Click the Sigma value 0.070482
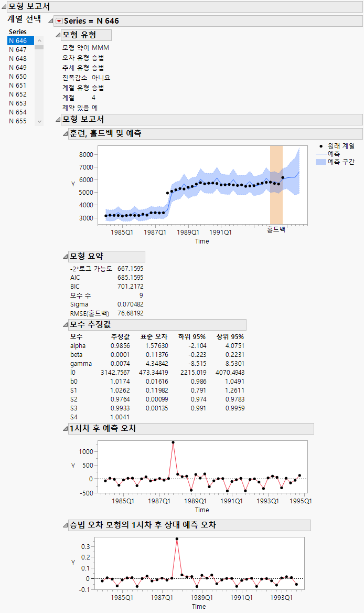This screenshot has width=364, height=613. (131, 304)
